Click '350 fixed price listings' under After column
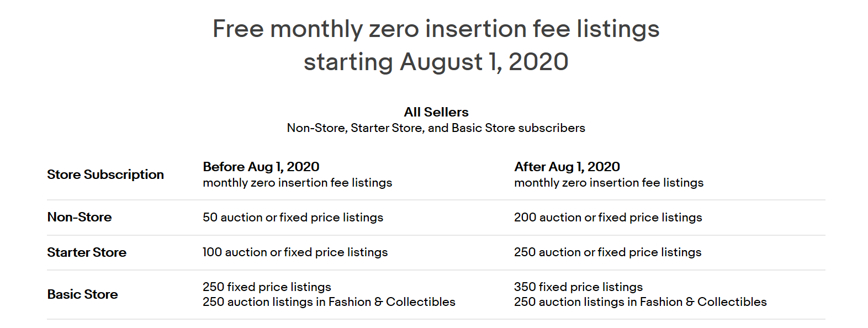Viewport: 868px width, 328px height. [578, 287]
